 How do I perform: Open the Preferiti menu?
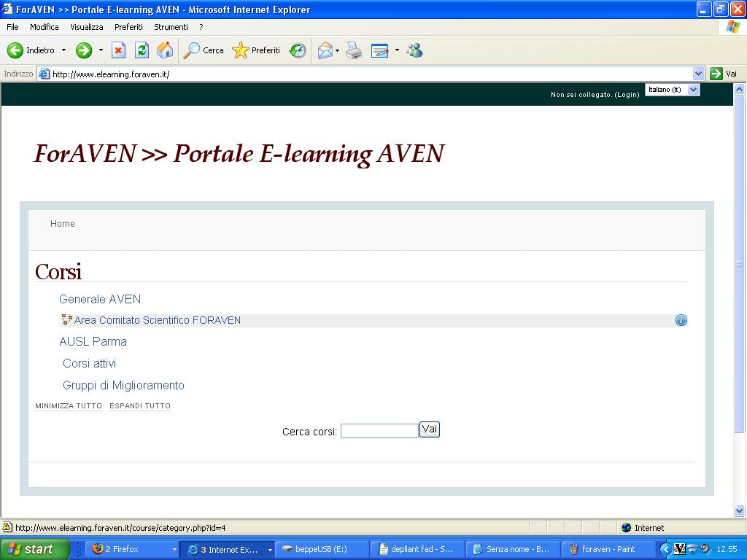pyautogui.click(x=128, y=27)
